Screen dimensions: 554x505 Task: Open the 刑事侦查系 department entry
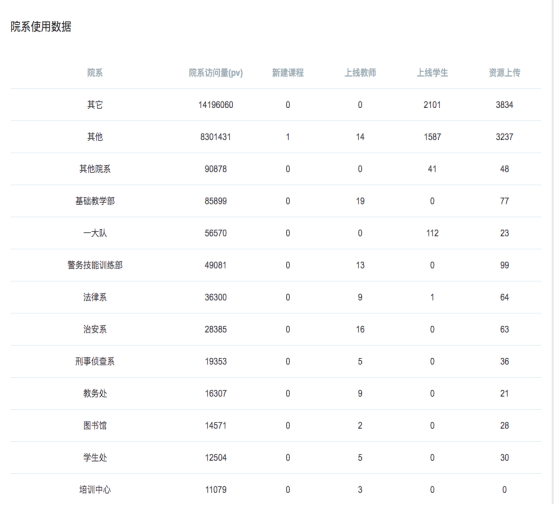click(95, 362)
